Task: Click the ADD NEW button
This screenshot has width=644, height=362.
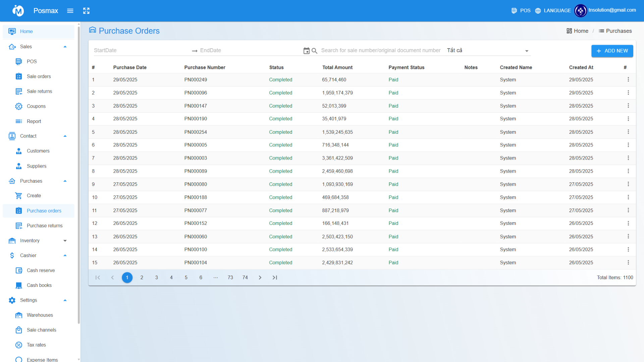Action: point(612,51)
